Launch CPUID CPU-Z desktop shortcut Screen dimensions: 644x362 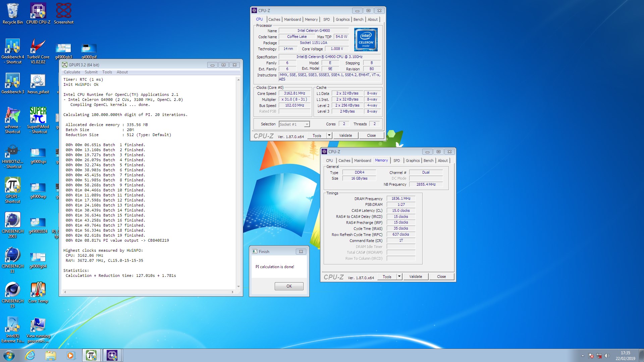point(38,13)
